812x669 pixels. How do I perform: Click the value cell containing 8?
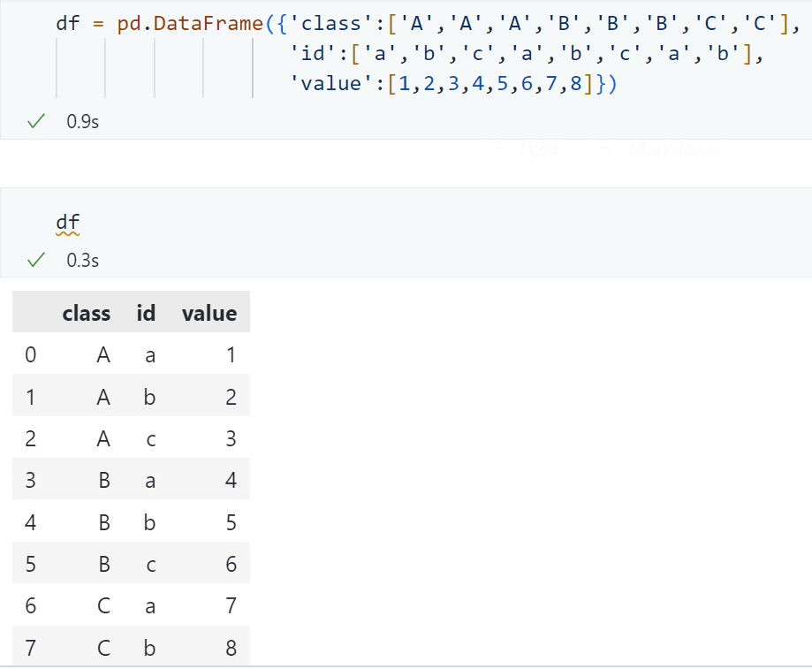coord(231,648)
